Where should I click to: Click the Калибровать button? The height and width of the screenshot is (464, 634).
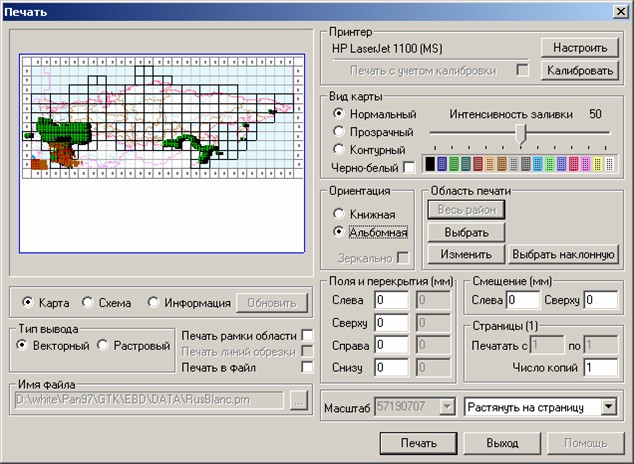click(579, 70)
